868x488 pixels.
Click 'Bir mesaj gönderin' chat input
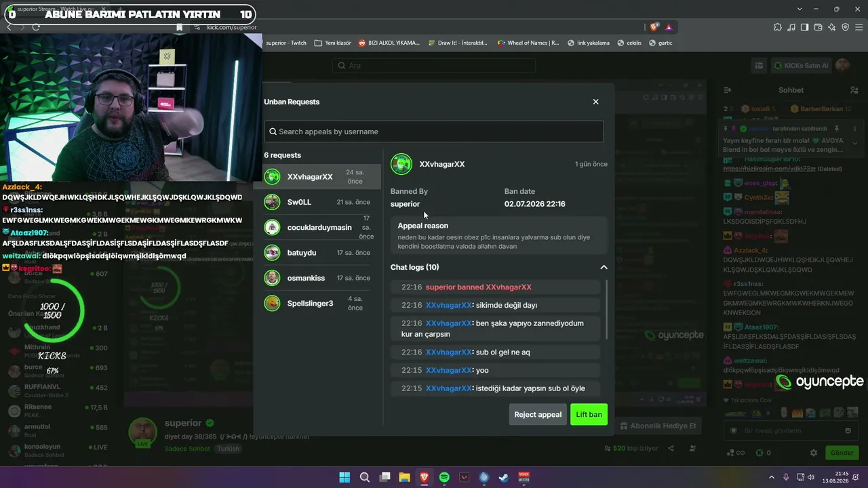[x=791, y=430]
